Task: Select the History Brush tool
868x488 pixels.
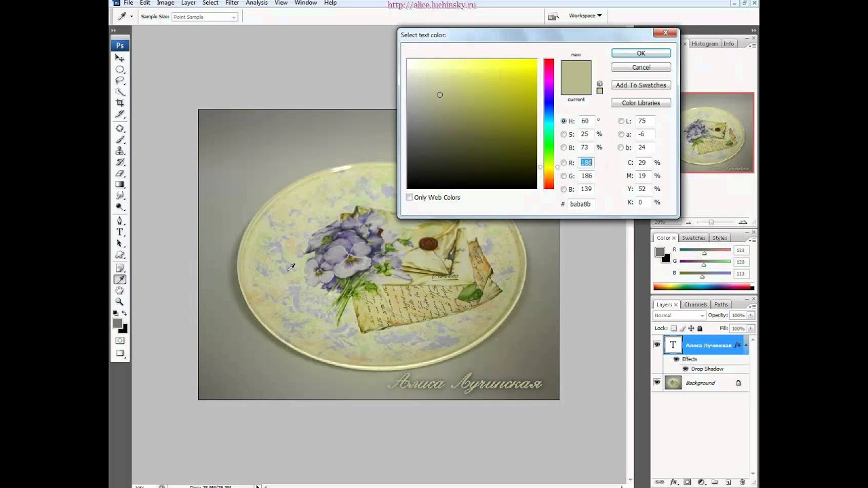Action: [120, 162]
